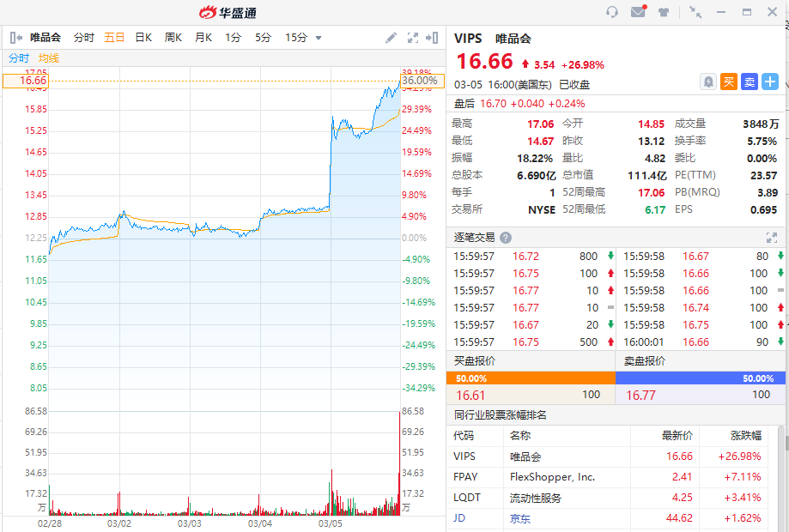Viewport: 789px width, 532px height.
Task: Add VIPS to watchlist with plus icon
Action: tap(770, 82)
